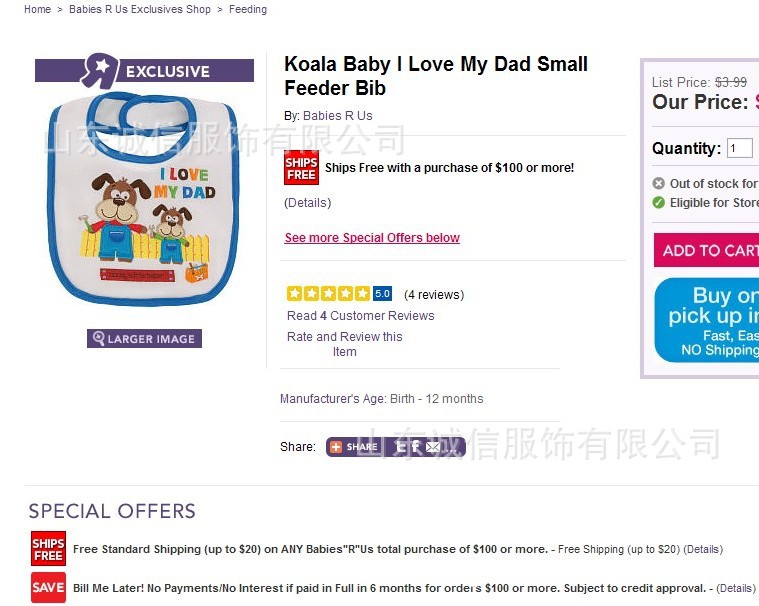Read 4 Customer Reviews link
Image resolution: width=759 pixels, height=606 pixels.
[x=361, y=316]
